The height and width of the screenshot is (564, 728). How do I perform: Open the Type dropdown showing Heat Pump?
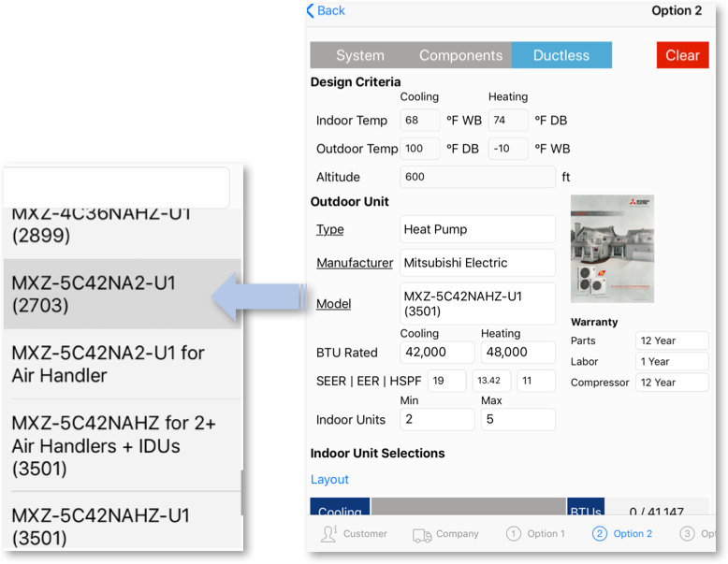click(x=477, y=229)
